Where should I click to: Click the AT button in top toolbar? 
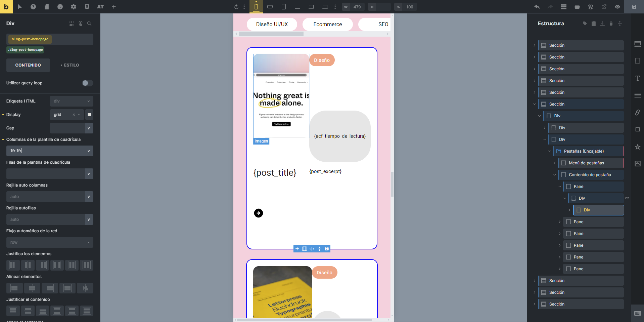[100, 7]
